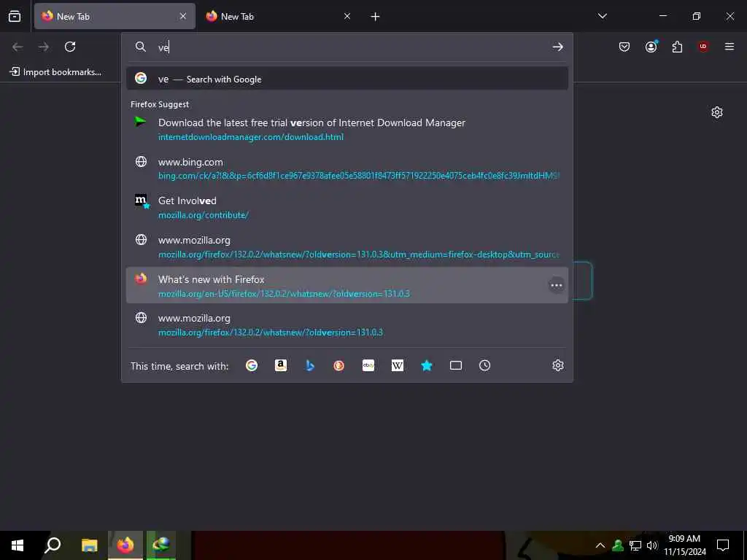747x560 pixels.
Task: Open Windows taskbar search
Action: 53,545
